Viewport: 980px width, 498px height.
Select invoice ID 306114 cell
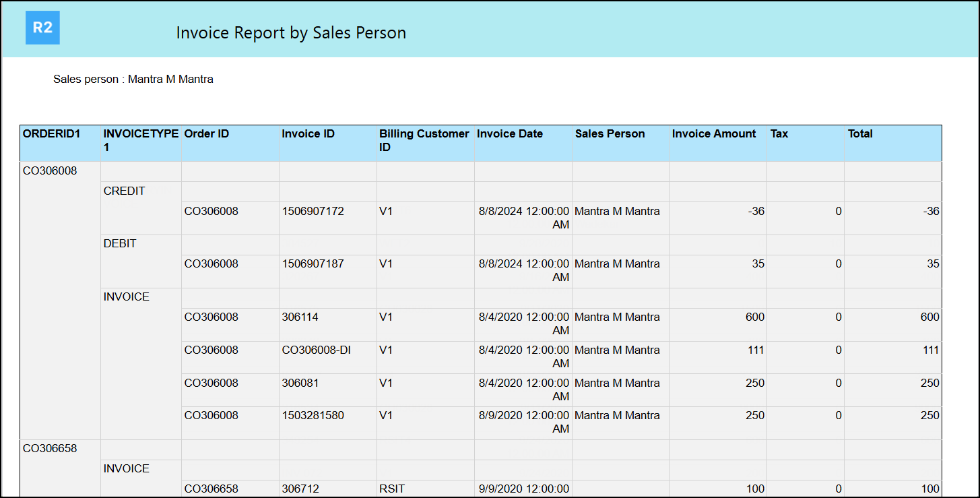(x=300, y=317)
